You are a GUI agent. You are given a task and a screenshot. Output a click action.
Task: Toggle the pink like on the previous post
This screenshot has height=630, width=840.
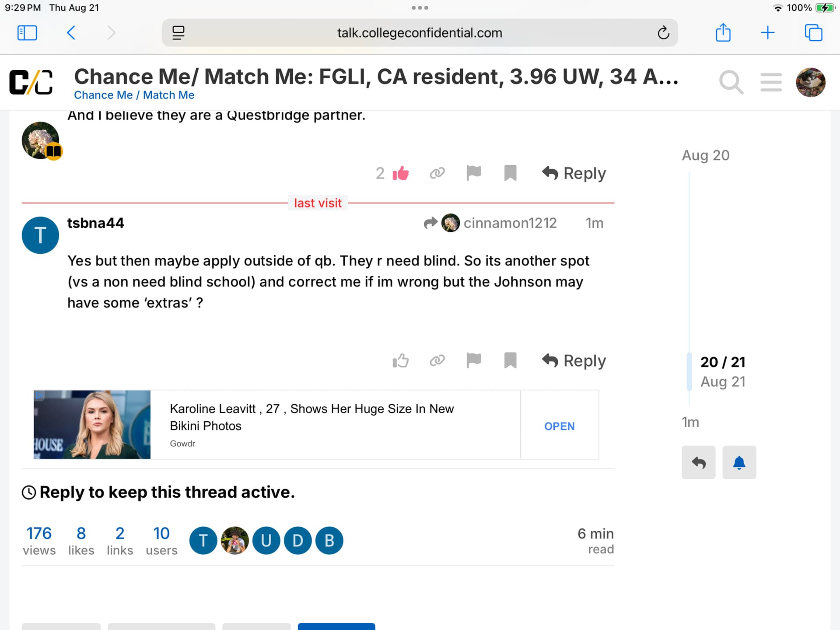point(400,174)
